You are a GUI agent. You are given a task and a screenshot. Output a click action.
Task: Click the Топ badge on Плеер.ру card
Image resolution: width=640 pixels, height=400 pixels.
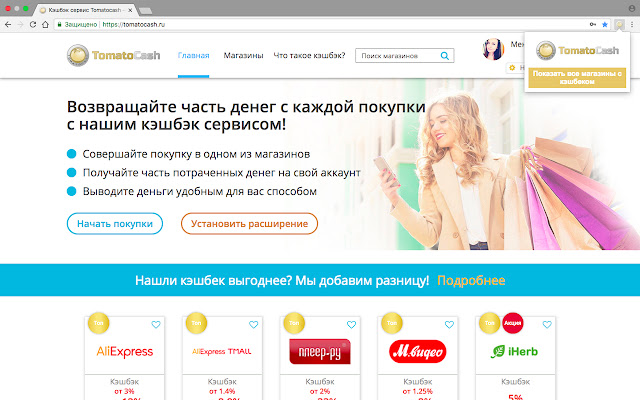[x=294, y=323]
